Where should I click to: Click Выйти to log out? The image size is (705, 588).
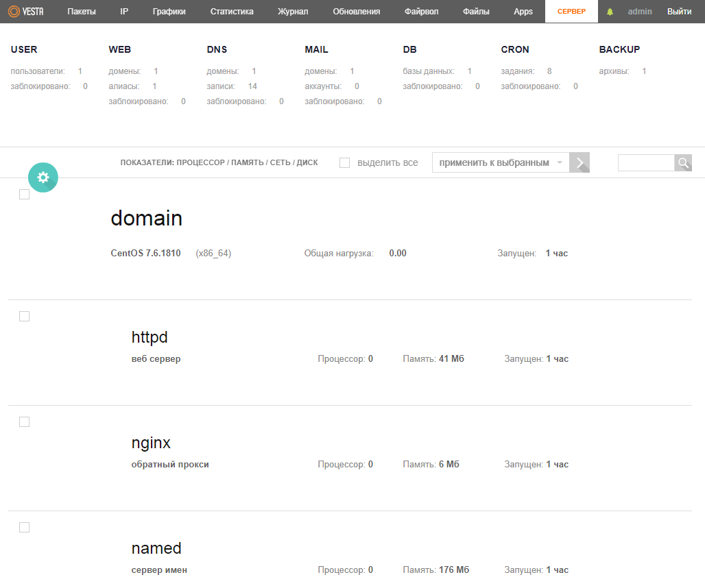(x=680, y=12)
